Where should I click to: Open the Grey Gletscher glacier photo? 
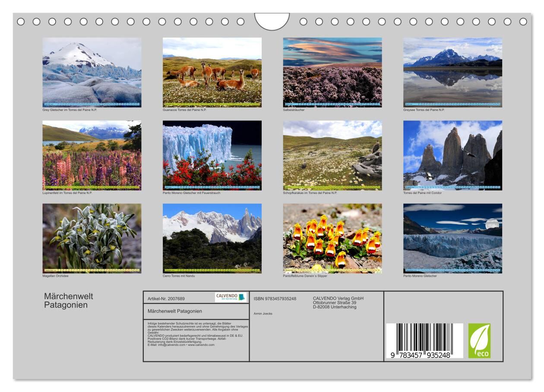92,72
